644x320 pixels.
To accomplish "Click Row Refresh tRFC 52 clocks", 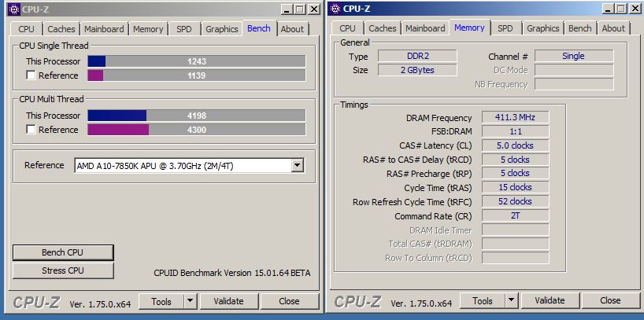I will (515, 201).
